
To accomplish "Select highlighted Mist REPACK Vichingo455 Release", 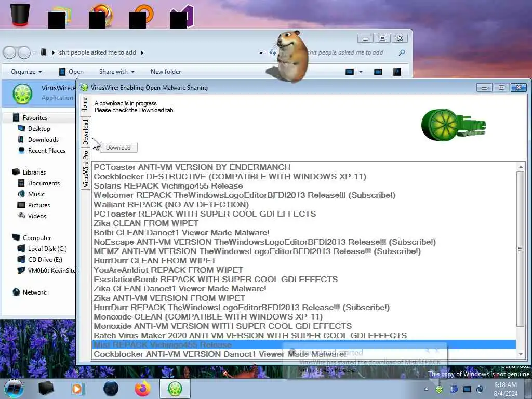I will click(304, 345).
